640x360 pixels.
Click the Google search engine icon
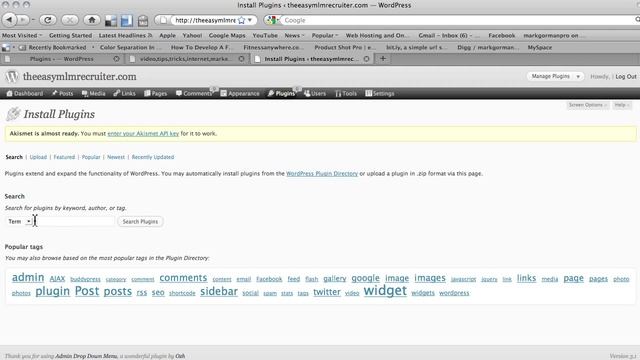pyautogui.click(x=272, y=20)
